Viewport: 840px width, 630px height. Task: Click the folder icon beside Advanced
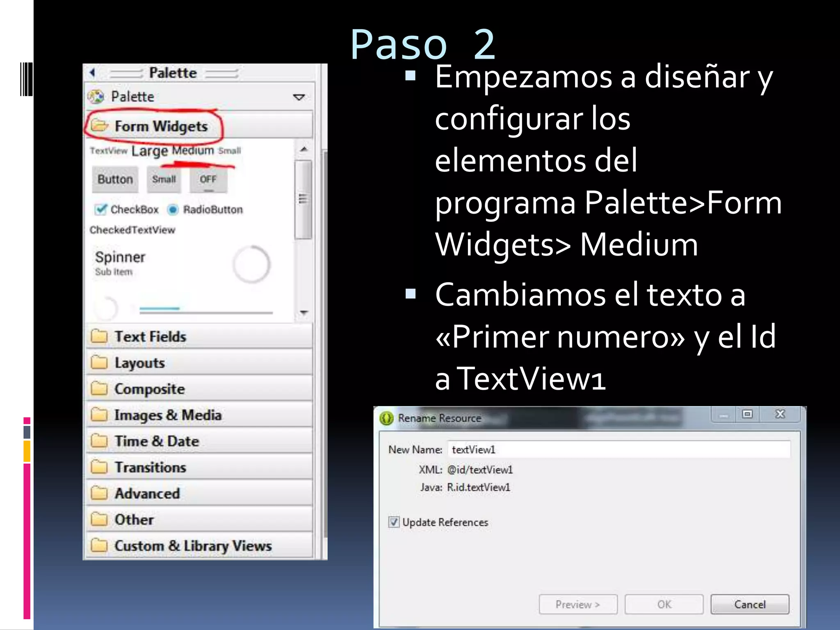[x=99, y=493]
